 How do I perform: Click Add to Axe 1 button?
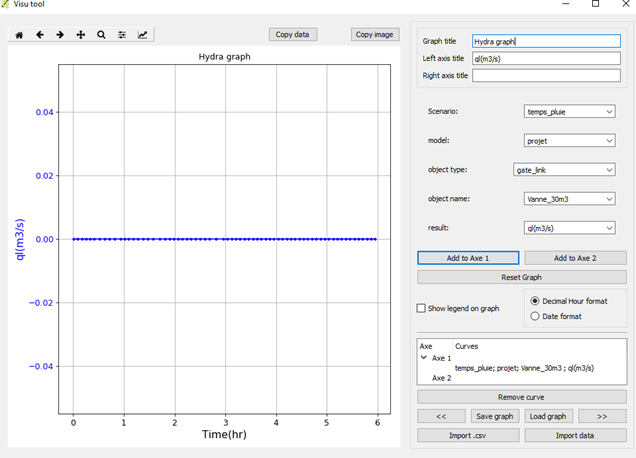[468, 258]
